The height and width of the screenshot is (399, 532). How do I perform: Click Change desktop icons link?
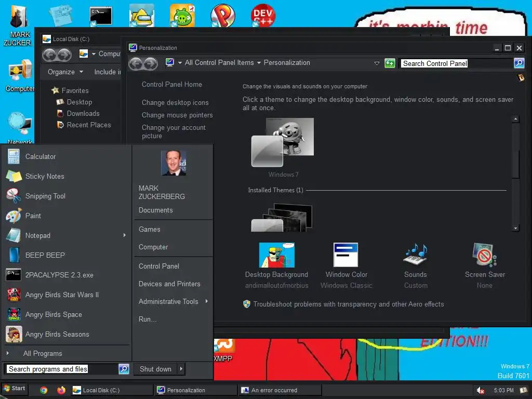175,102
